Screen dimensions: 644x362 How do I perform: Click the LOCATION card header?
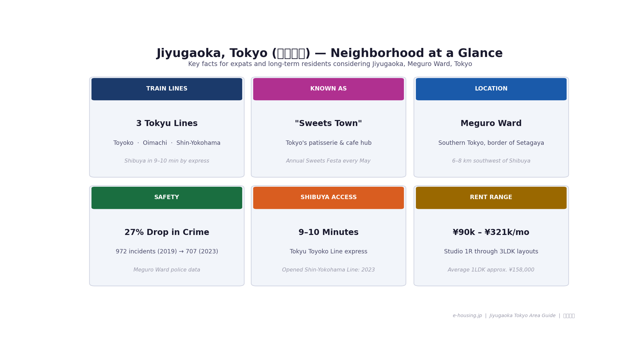pos(491,89)
